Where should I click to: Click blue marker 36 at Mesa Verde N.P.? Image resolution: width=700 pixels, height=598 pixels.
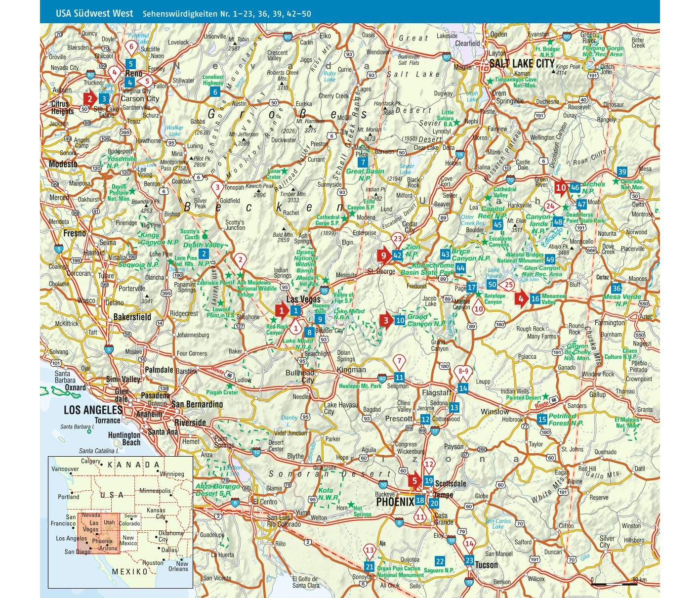[616, 289]
